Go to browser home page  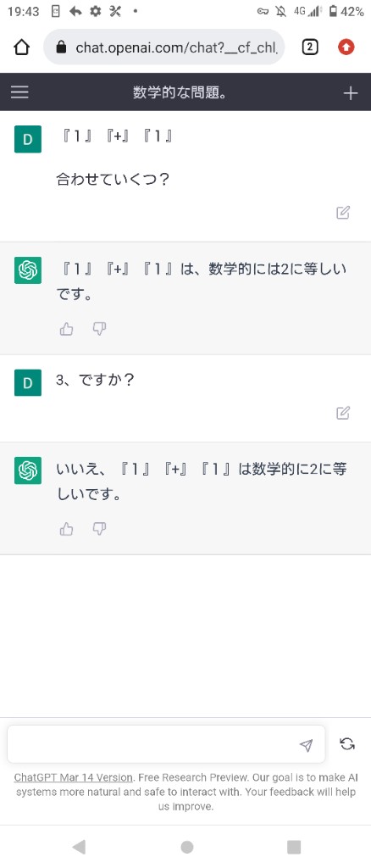[x=21, y=47]
